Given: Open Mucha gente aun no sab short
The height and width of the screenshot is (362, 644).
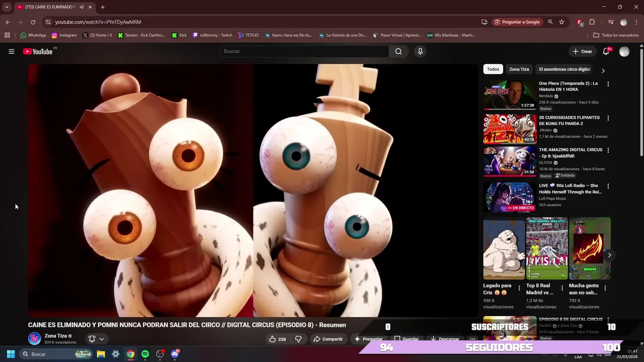Looking at the screenshot, I should coord(590,248).
